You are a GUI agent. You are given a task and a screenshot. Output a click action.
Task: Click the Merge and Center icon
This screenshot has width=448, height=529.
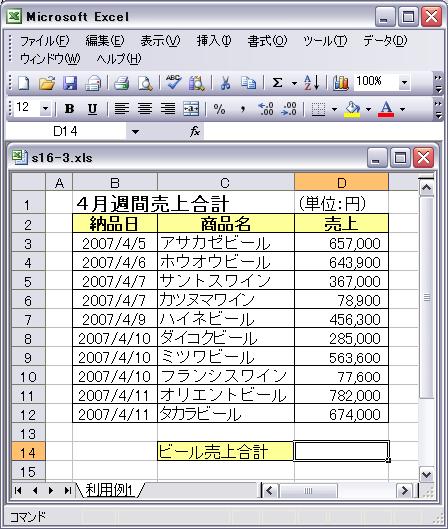click(191, 109)
